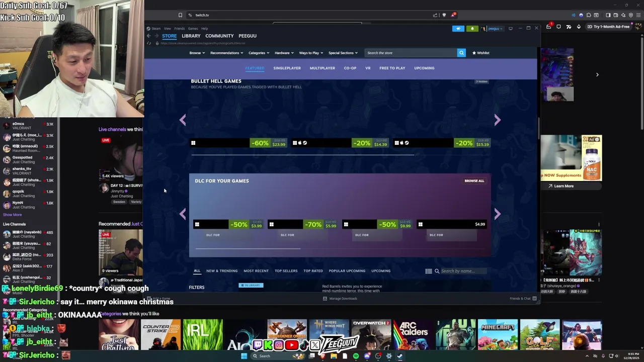Open Steam from the taskbar
This screenshot has height=362, width=644.
tap(400, 356)
